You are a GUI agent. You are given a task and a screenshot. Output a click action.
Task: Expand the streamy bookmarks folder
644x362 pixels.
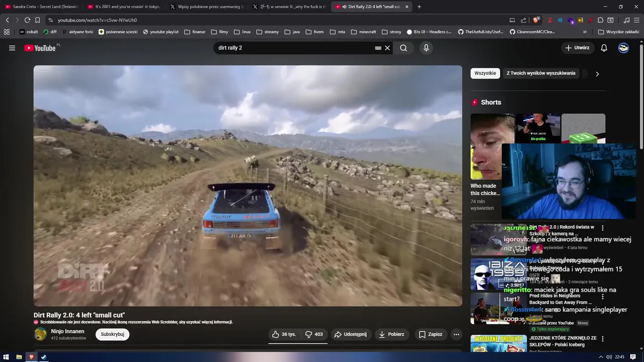click(x=267, y=32)
